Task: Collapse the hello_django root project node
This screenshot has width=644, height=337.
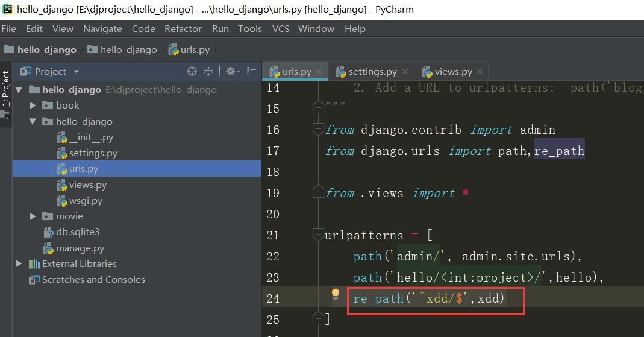Action: pos(19,90)
